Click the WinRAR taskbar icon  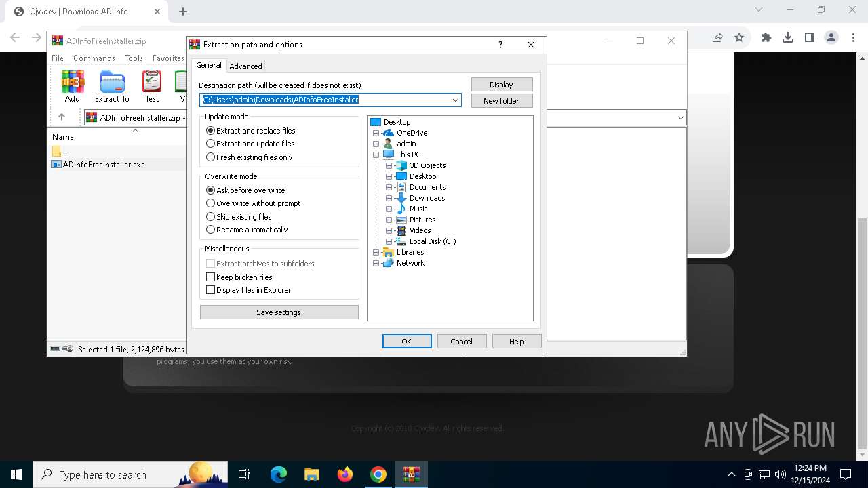click(x=412, y=474)
